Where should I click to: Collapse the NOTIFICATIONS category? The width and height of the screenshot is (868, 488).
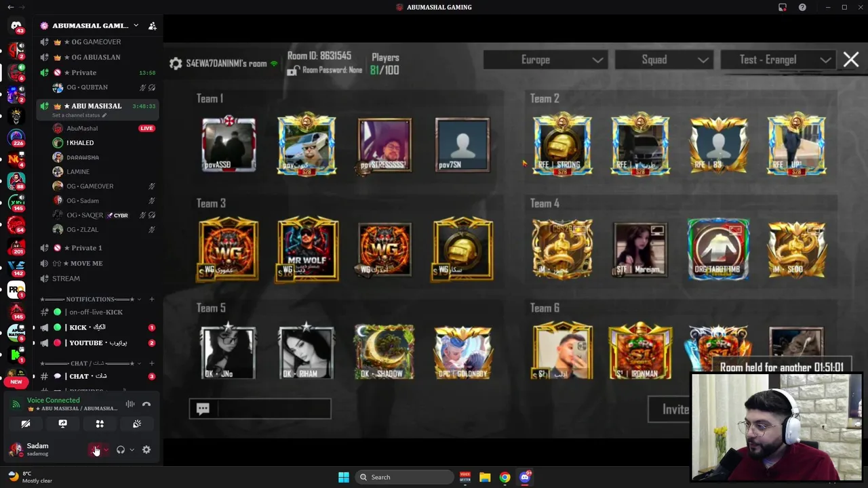(90, 299)
